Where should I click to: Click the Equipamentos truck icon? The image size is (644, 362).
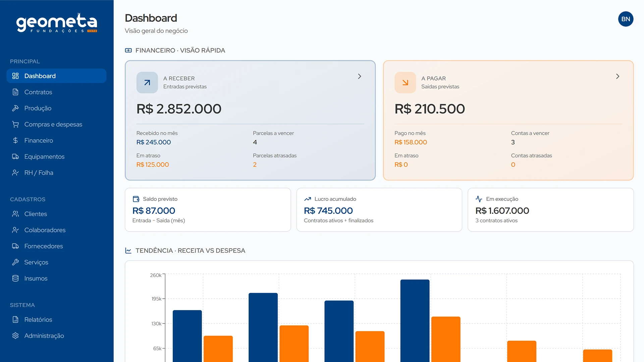[15, 157]
